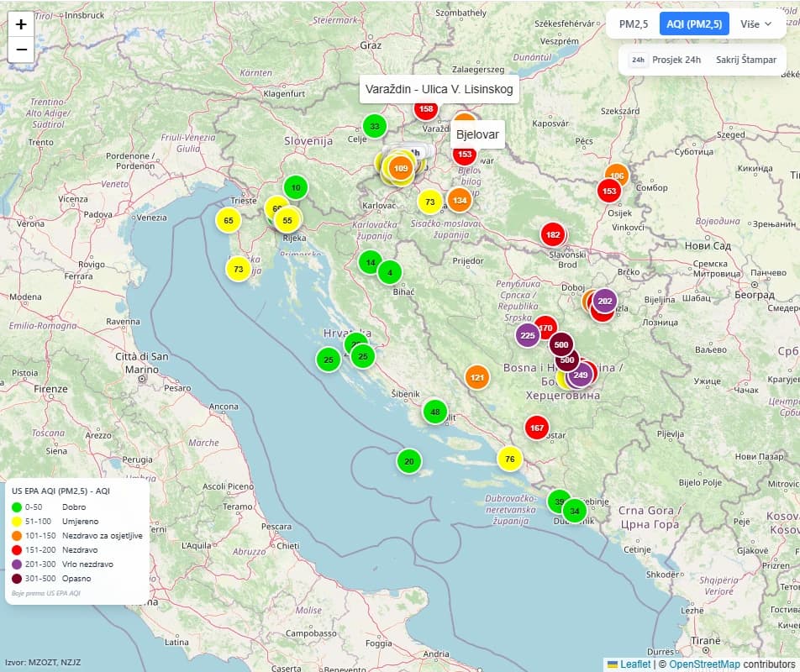Select the orange 121 station marker
This screenshot has height=672, width=800.
(477, 378)
